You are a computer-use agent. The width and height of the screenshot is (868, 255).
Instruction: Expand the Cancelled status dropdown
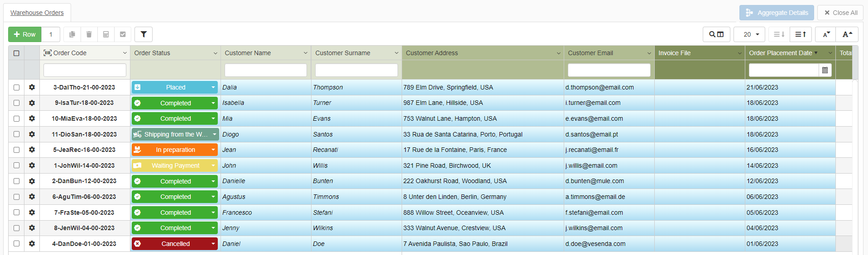[213, 244]
